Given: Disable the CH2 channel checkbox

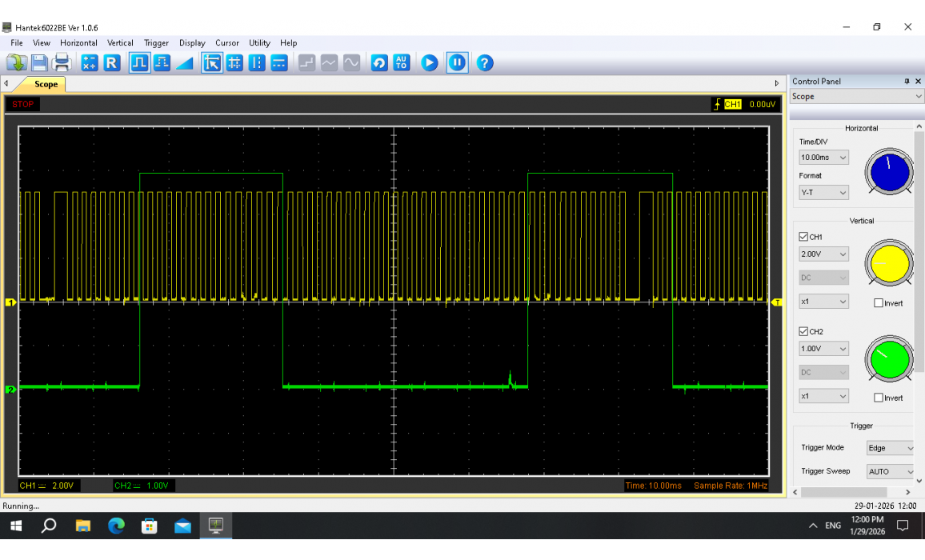Looking at the screenshot, I should 803,331.
